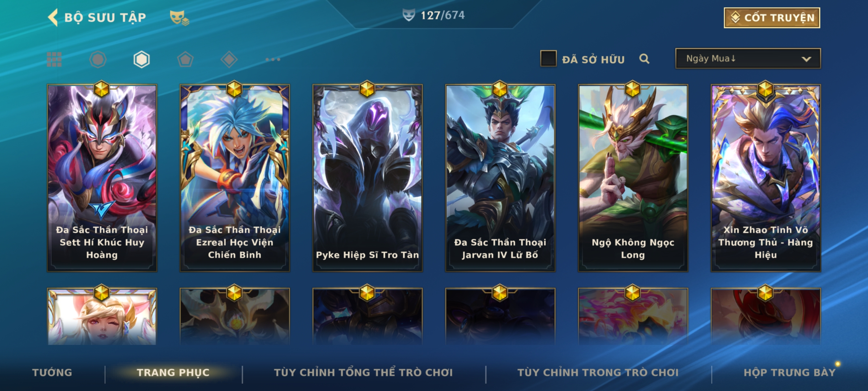
Task: Click the sort dropdown chevron arrow
Action: [806, 59]
